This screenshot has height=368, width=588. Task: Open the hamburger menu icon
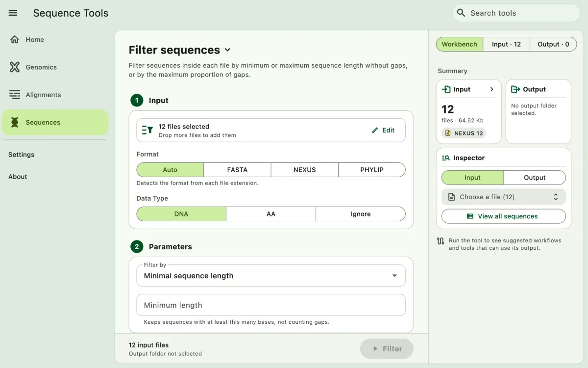(x=13, y=13)
